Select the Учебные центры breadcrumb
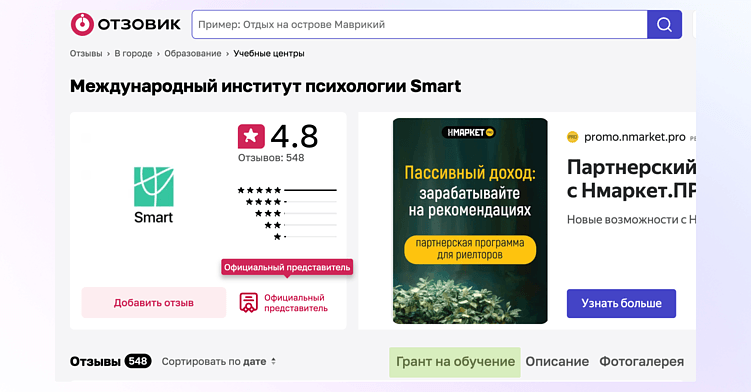Screen dimensions: 751x392 [x=269, y=53]
